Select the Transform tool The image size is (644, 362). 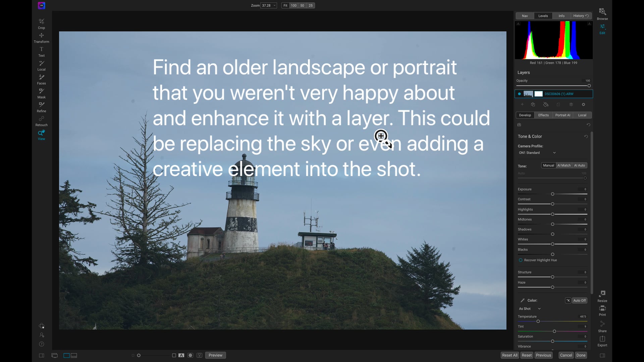point(41,38)
